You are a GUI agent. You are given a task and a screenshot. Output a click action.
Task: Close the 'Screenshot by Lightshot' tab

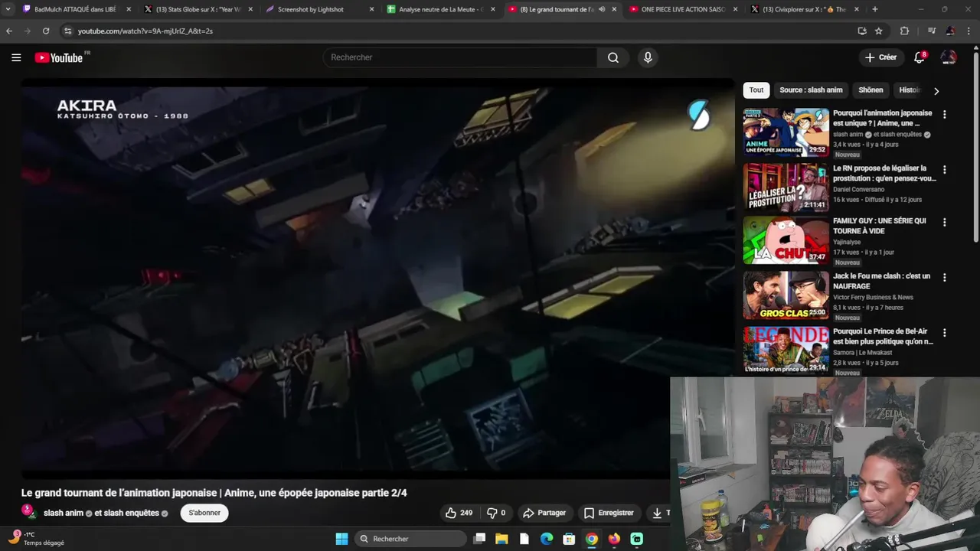point(371,9)
